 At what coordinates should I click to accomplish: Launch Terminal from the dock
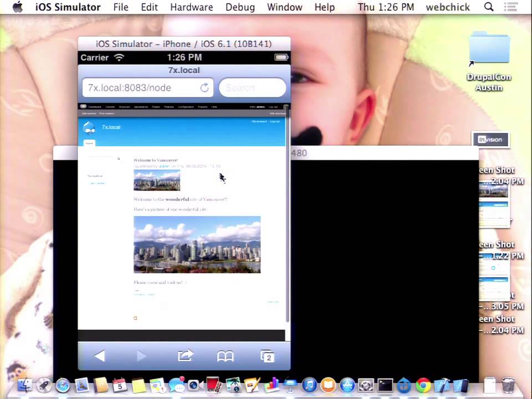[x=385, y=386]
